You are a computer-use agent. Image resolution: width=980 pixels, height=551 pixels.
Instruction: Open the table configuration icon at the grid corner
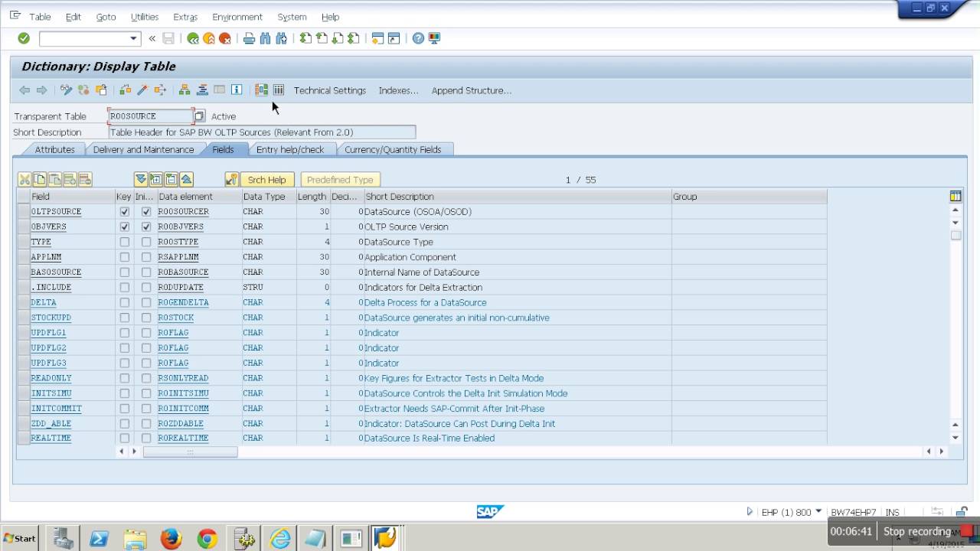pos(955,197)
